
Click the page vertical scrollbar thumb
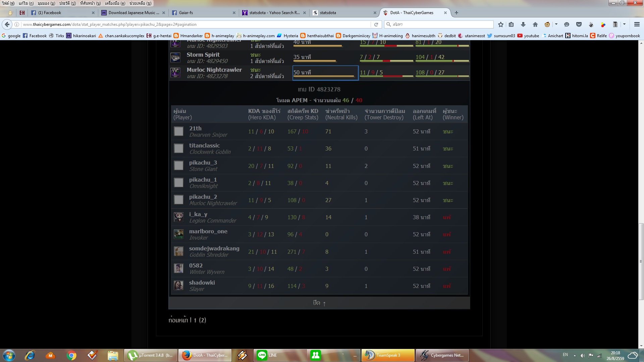pyautogui.click(x=641, y=261)
